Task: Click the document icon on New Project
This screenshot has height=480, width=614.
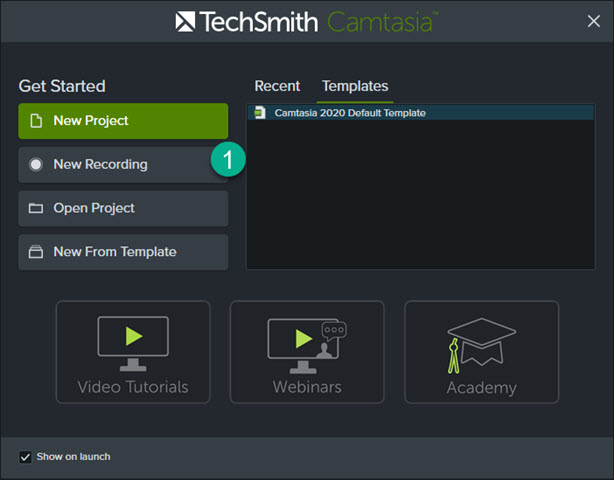Action: coord(36,121)
